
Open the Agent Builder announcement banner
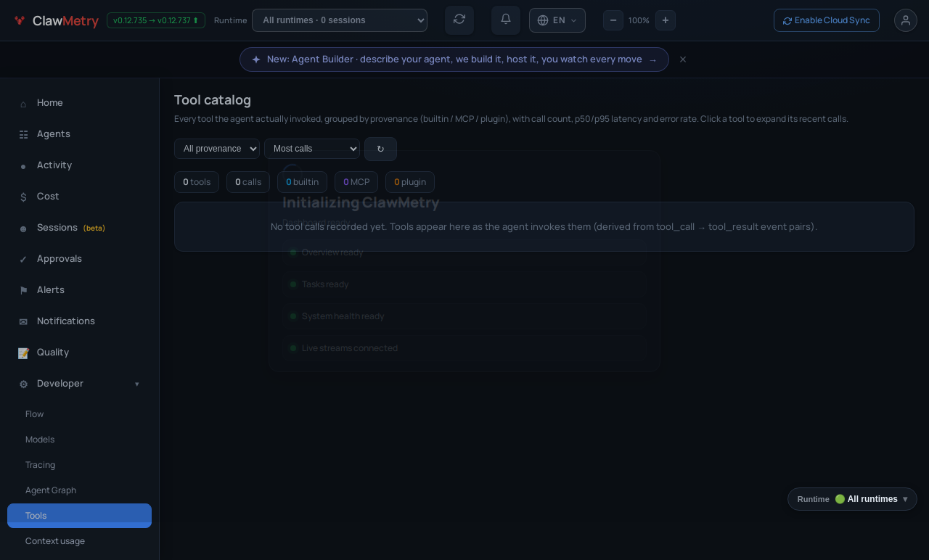454,59
